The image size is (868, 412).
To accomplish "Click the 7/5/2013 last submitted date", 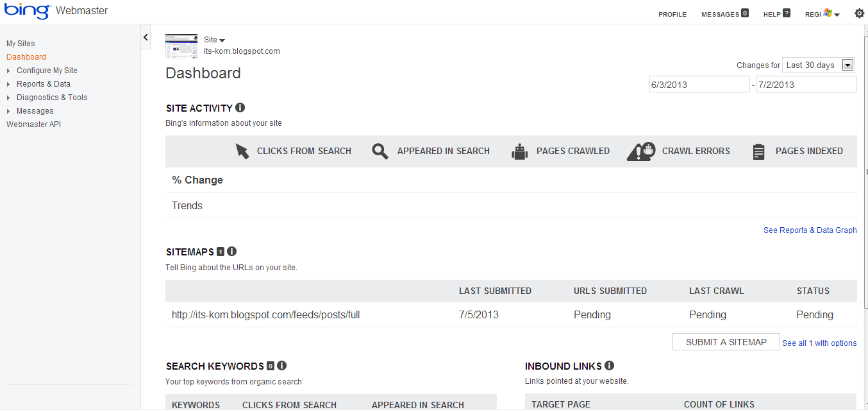I will 479,315.
